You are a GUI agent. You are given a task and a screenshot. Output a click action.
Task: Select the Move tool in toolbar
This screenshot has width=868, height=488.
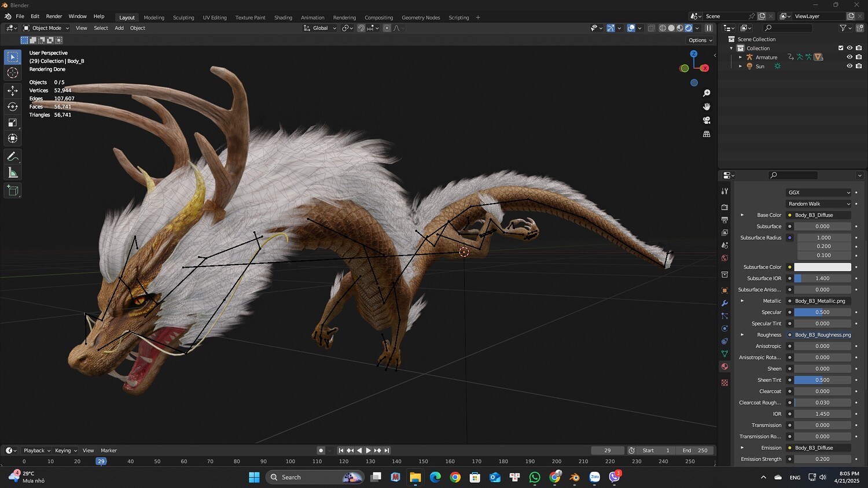(13, 91)
